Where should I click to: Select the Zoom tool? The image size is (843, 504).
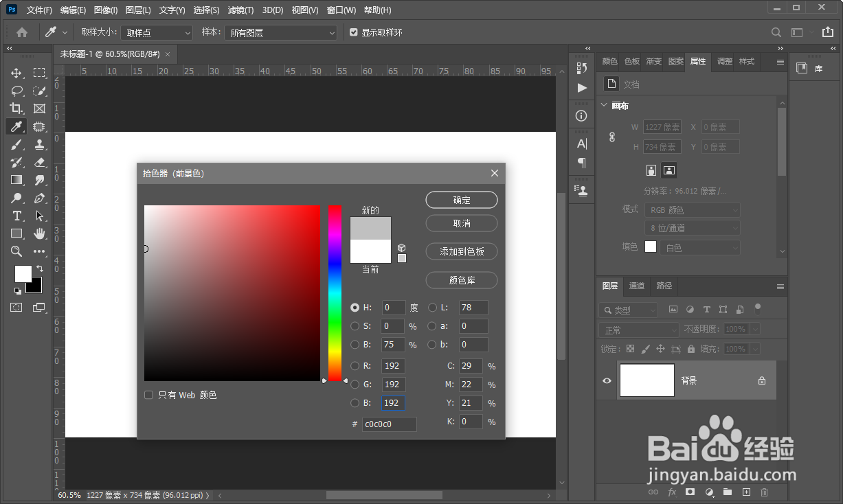pyautogui.click(x=16, y=251)
